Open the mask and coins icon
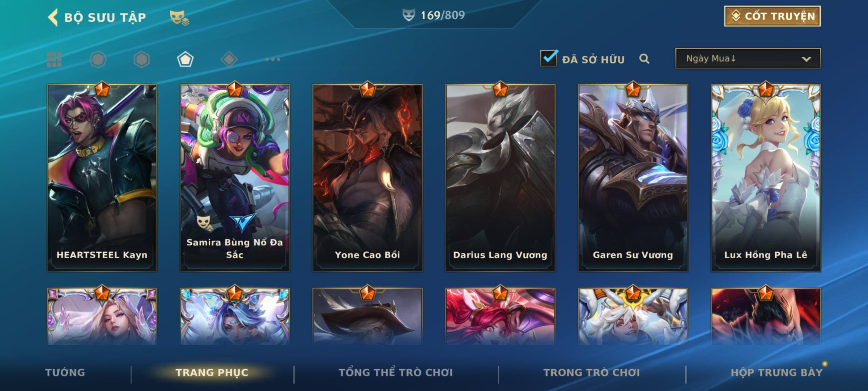 coord(179,18)
